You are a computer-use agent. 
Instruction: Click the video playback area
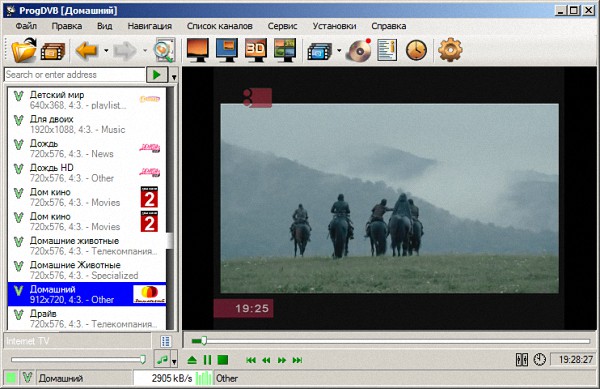389,198
